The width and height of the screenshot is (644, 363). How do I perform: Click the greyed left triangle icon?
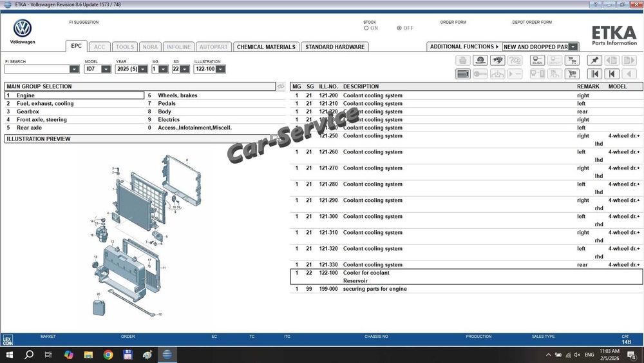629,74
